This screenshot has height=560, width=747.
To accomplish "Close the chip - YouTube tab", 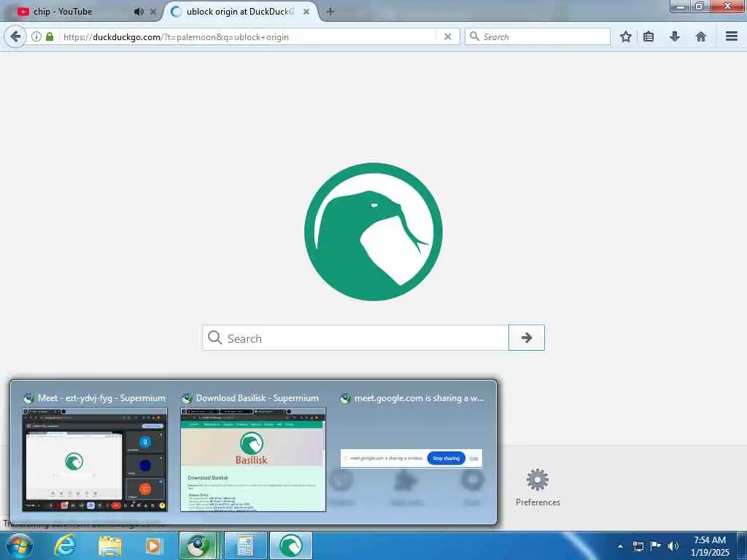I will tap(153, 12).
